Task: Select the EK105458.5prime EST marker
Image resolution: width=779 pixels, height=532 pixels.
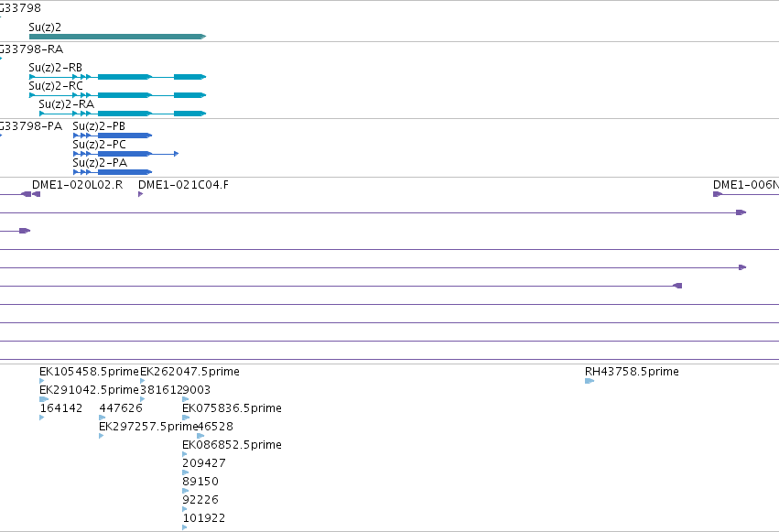Action: [x=42, y=381]
